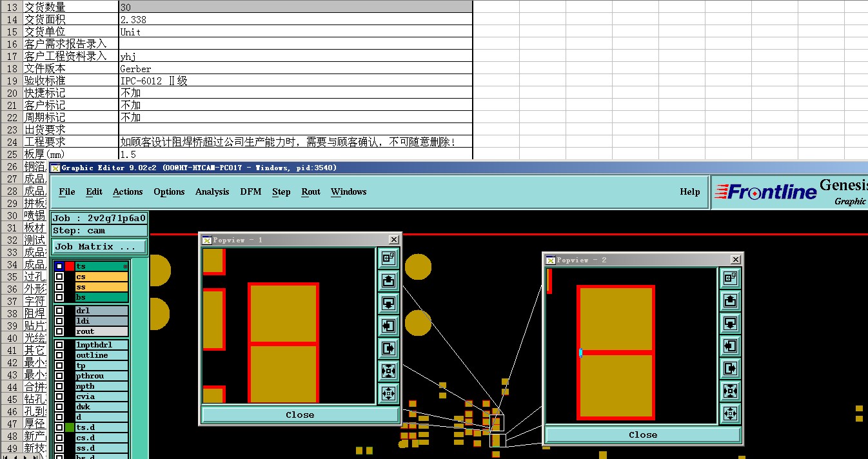Click the green color swatch beside ts.d layer
This screenshot has width=868, height=459.
(69, 427)
